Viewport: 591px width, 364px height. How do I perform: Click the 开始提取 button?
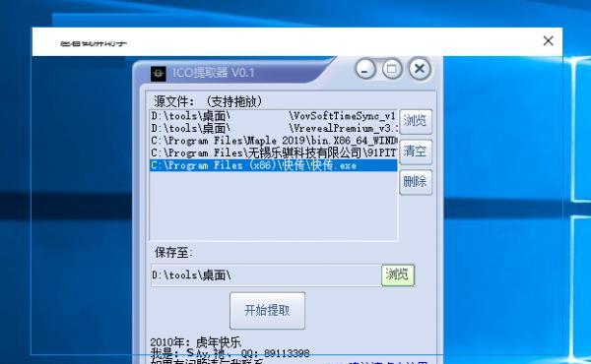coord(267,311)
